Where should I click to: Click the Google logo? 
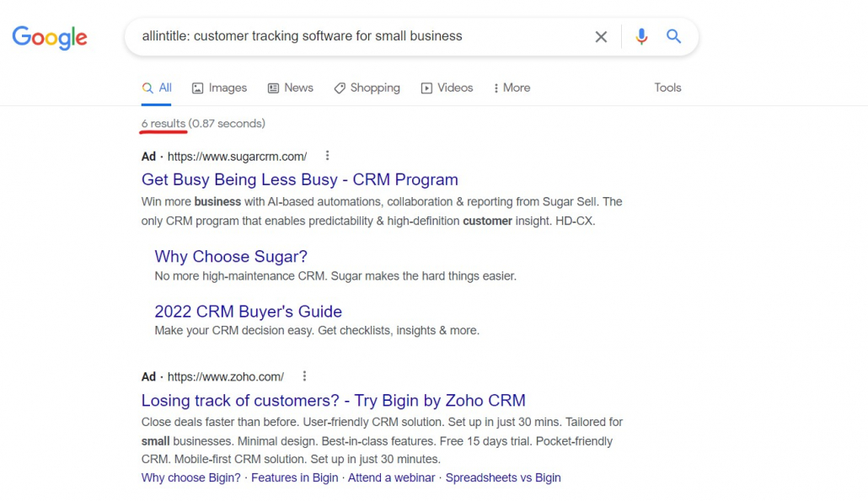[x=50, y=37]
